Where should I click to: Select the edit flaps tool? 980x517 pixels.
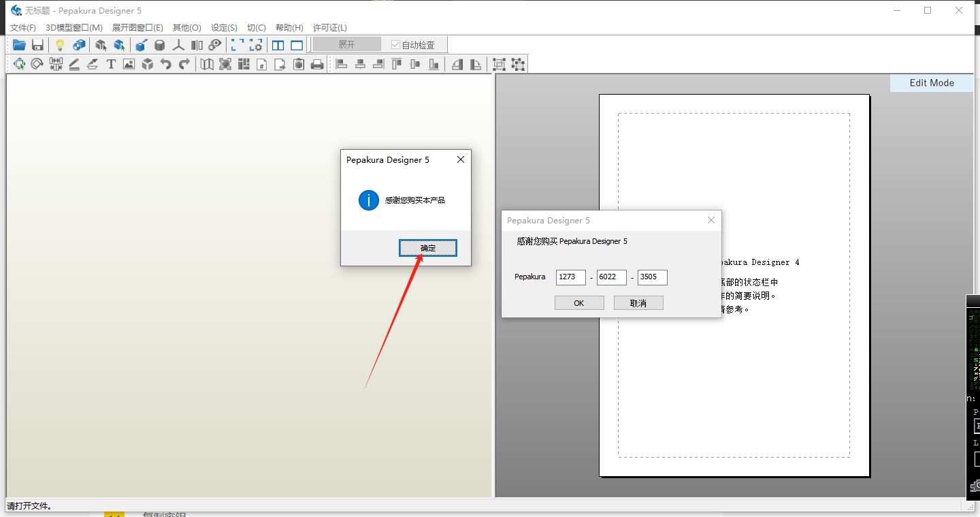(93, 64)
